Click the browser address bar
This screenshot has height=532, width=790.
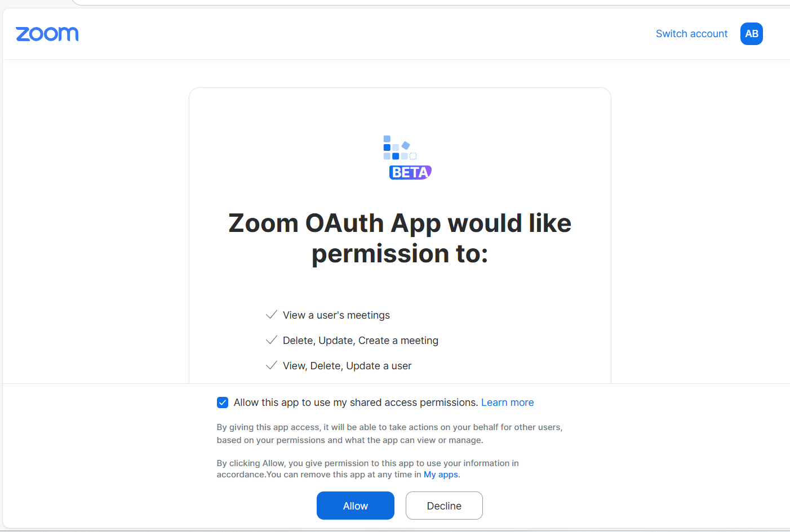(x=394, y=3)
